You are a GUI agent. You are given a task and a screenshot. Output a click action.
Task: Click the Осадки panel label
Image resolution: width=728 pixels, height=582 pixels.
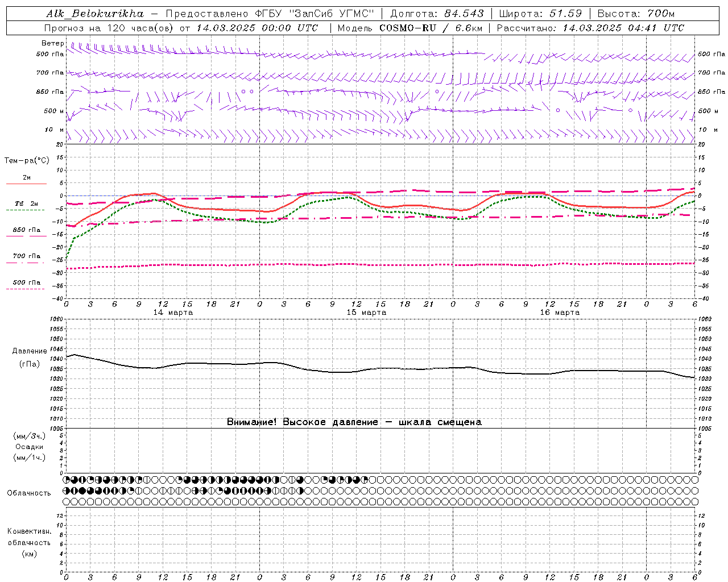pyautogui.click(x=30, y=447)
